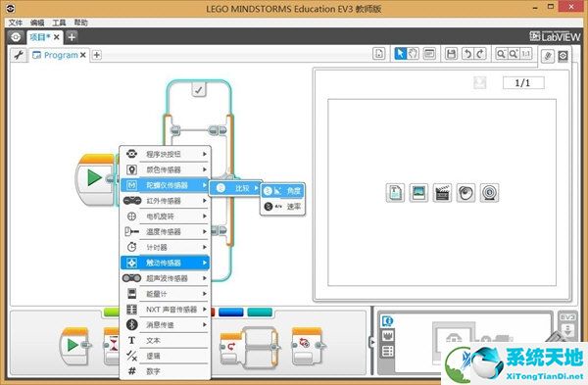The width and height of the screenshot is (588, 385).
Task: Expand the NXT 声音传感器 submenu
Action: 165,310
